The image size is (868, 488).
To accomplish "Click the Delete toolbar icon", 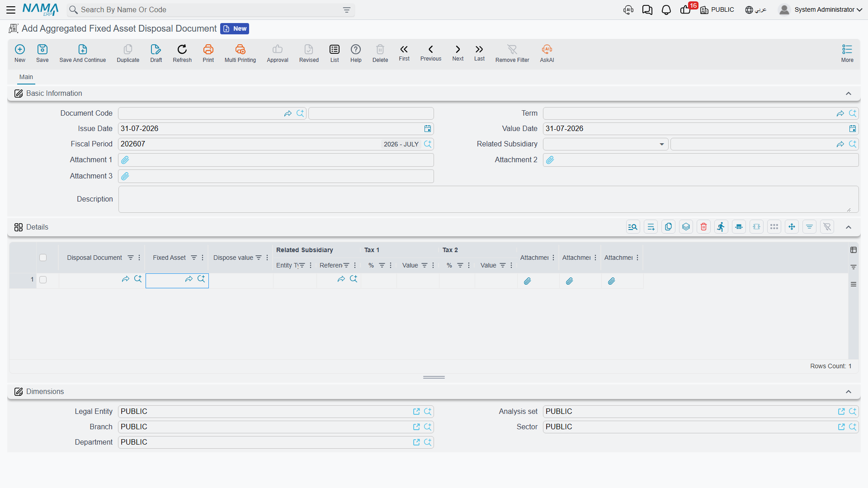I will click(x=380, y=53).
